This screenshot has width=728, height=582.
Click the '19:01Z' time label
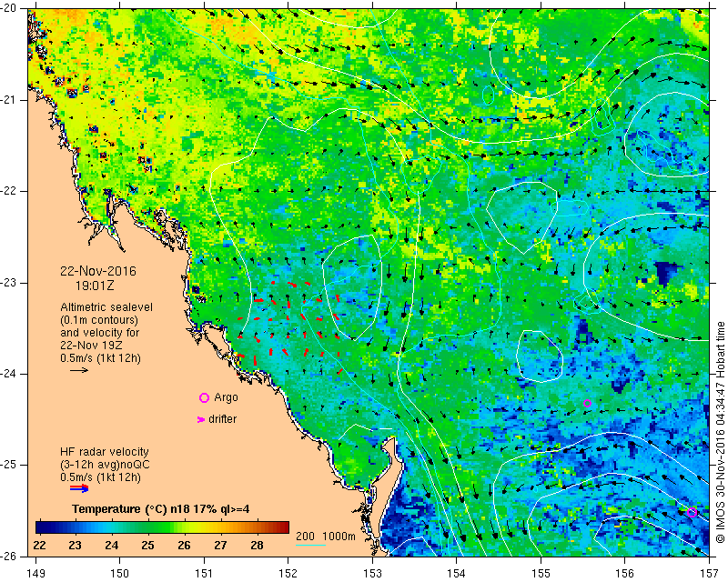click(95, 286)
